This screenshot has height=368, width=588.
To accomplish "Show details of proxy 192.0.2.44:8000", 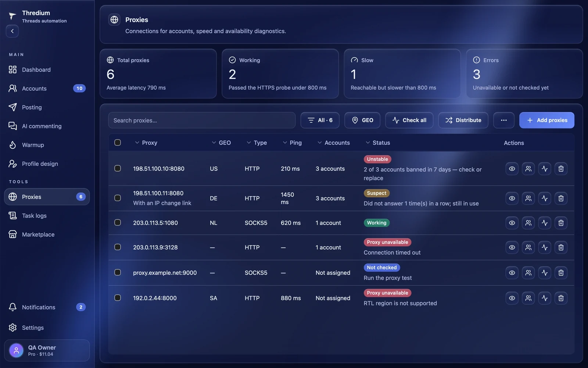I will (x=512, y=298).
